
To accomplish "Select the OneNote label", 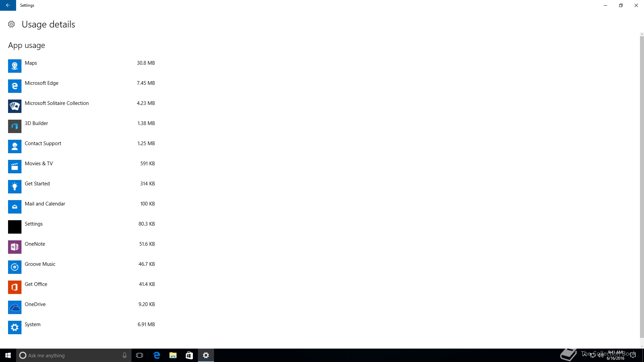I will [x=35, y=244].
